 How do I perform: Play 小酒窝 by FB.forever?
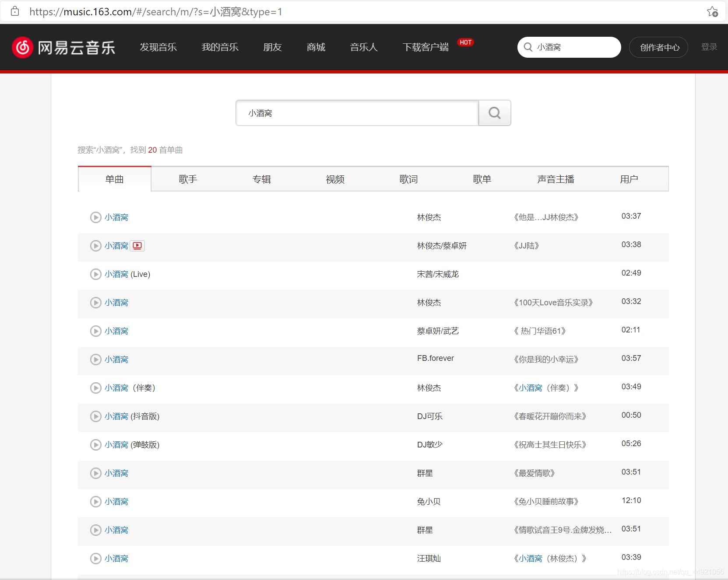click(x=95, y=360)
